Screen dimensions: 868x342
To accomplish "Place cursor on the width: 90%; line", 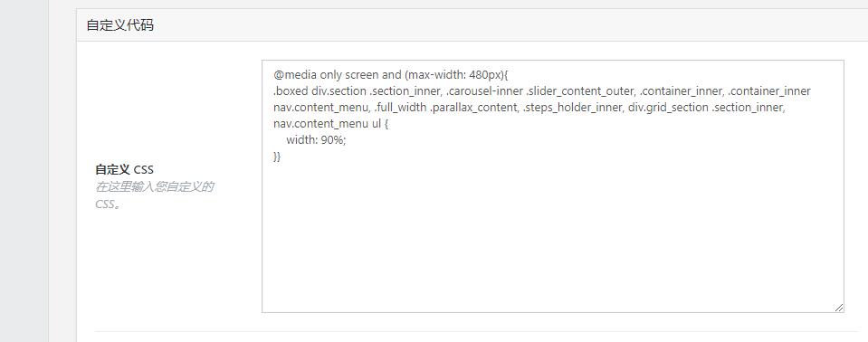I will point(316,140).
